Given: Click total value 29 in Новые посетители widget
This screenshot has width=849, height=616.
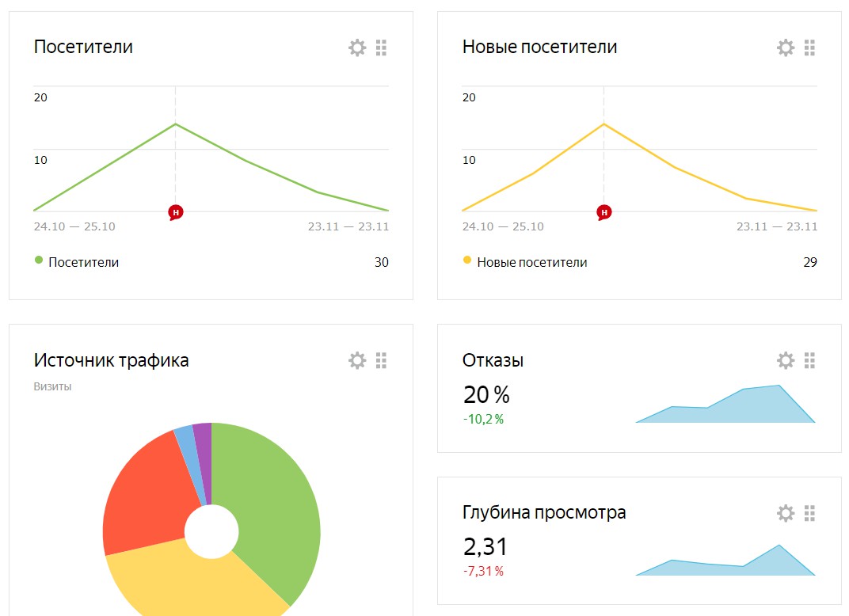Looking at the screenshot, I should click(810, 263).
